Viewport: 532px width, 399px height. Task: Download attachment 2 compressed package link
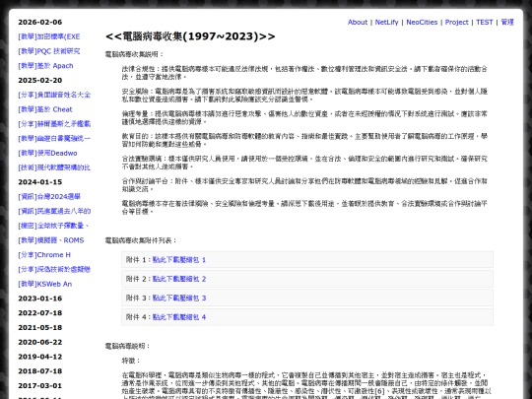tap(179, 279)
